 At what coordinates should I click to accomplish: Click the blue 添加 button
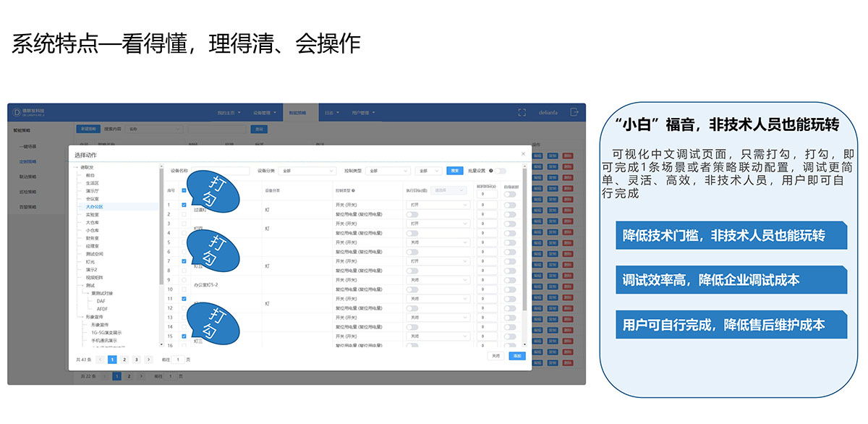click(x=516, y=356)
